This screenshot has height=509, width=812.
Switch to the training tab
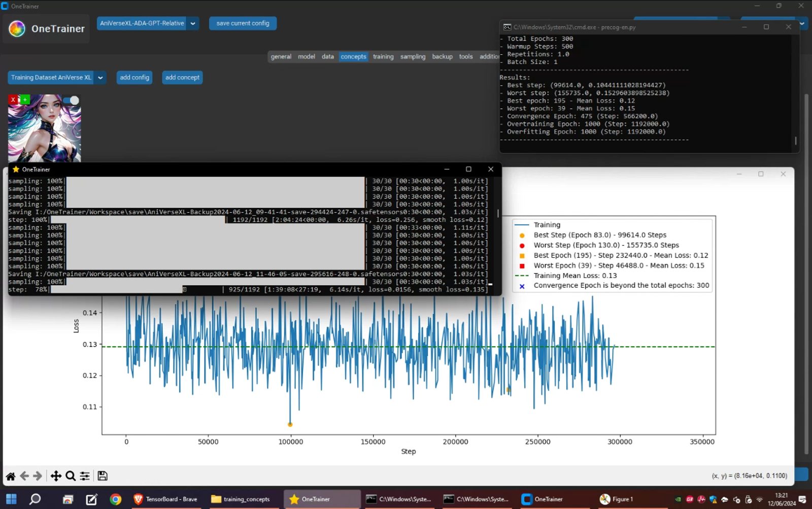383,57
